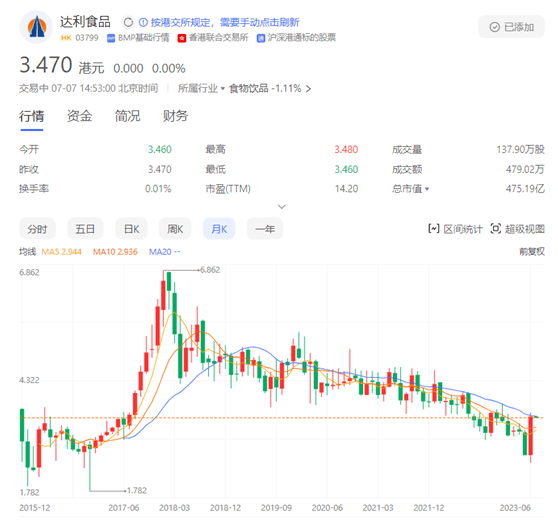Click the 2019-09 date axis label

tap(276, 508)
